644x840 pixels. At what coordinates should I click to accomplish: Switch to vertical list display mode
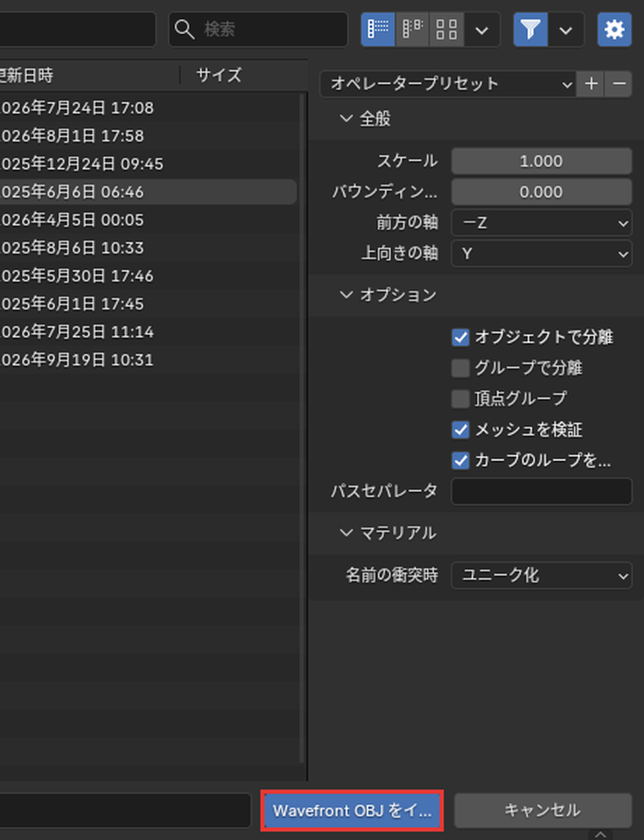[378, 30]
